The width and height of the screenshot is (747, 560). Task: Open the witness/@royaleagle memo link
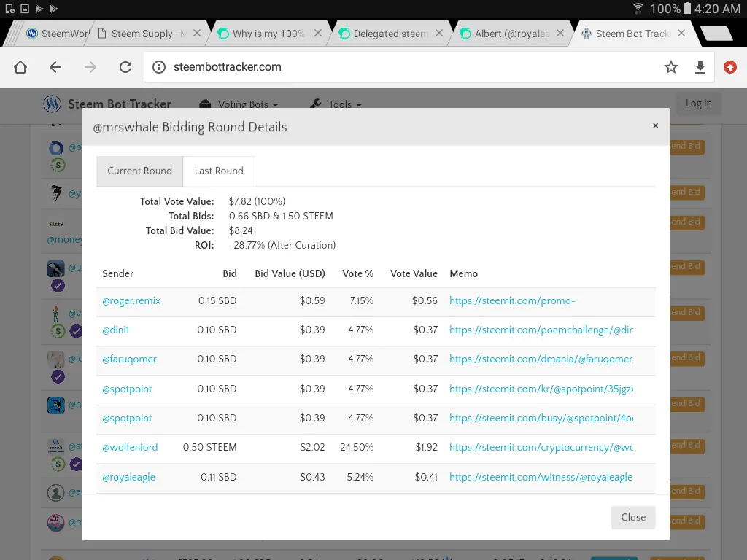click(x=541, y=477)
